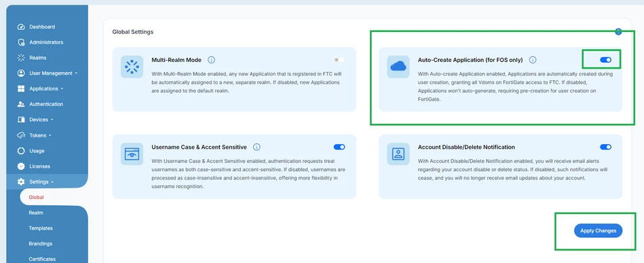Screen dimensions: 644x263
Task: Click the Applications grid icon
Action: point(21,89)
